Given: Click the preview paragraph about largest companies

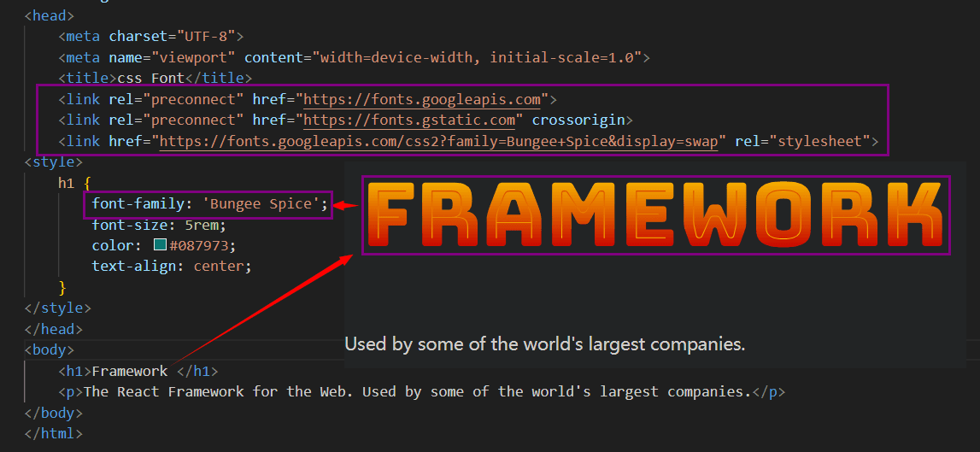Looking at the screenshot, I should tap(544, 344).
